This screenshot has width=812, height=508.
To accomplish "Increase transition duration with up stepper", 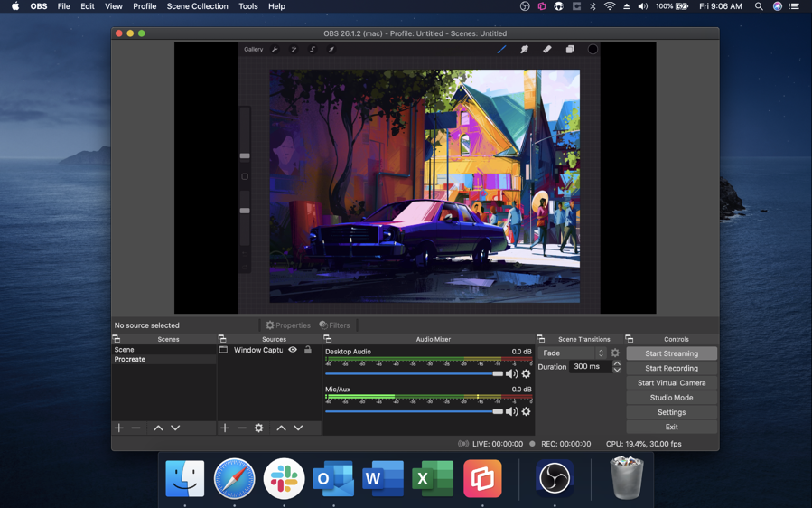I will click(617, 363).
